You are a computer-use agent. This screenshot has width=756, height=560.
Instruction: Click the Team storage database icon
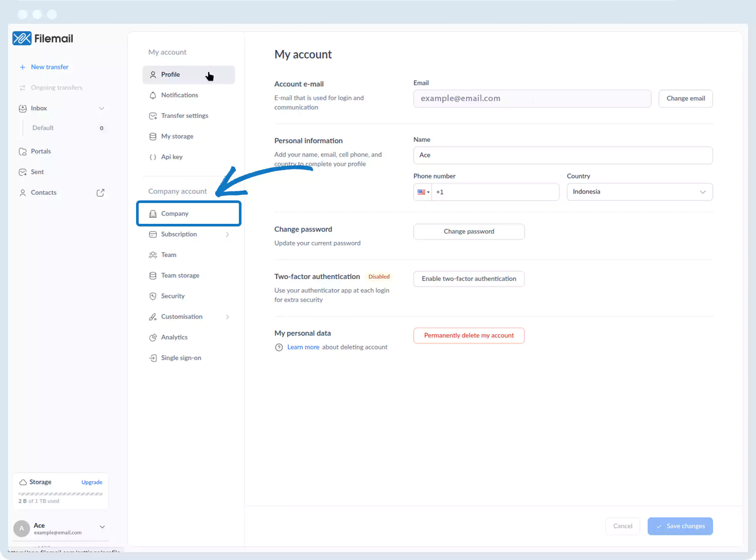coord(153,276)
